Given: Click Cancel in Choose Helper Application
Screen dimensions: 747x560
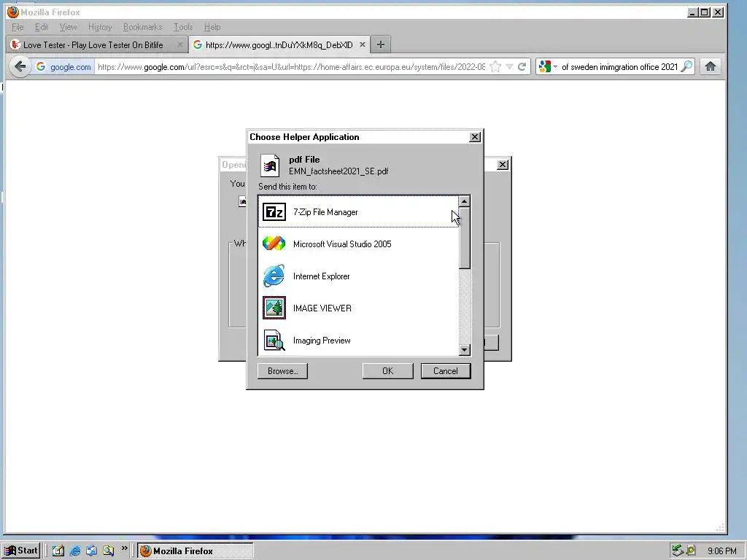Looking at the screenshot, I should (x=446, y=371).
